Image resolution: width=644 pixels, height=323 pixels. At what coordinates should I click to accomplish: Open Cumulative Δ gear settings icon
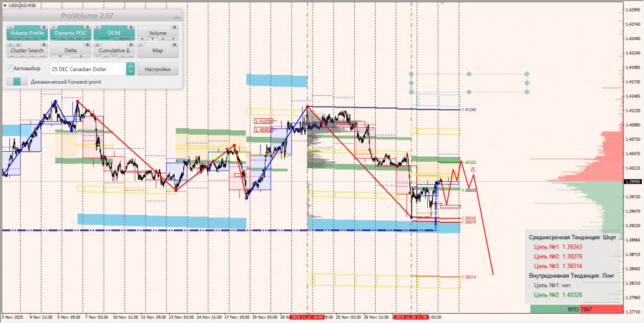pos(131,45)
